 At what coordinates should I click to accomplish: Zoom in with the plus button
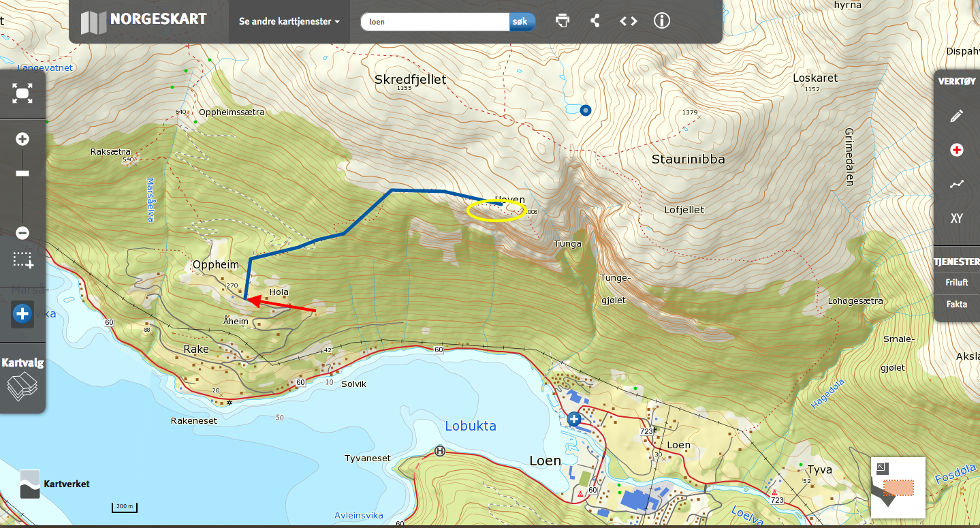[22, 139]
